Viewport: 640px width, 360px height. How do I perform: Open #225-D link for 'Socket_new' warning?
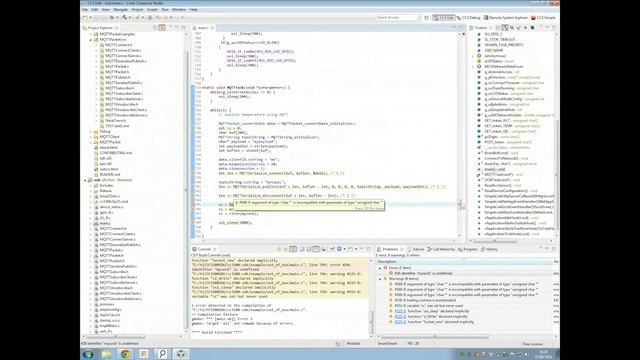point(400,322)
